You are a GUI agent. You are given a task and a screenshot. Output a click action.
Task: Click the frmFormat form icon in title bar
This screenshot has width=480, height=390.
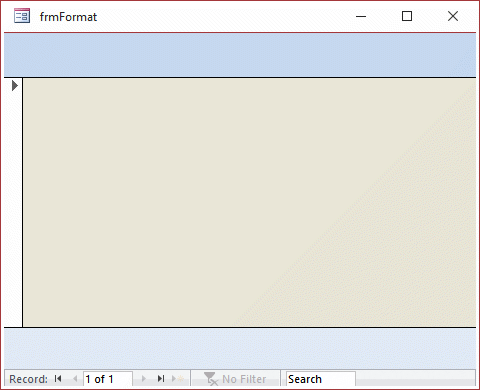(x=22, y=16)
